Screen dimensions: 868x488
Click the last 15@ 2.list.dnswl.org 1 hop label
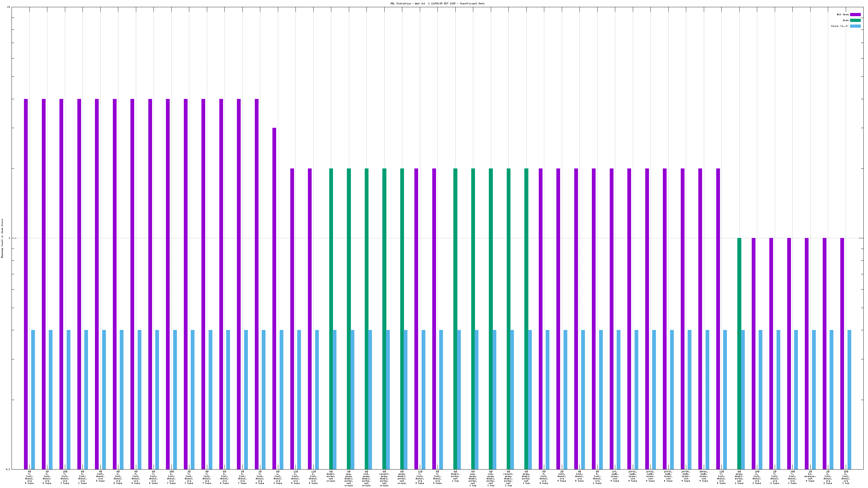click(x=845, y=477)
